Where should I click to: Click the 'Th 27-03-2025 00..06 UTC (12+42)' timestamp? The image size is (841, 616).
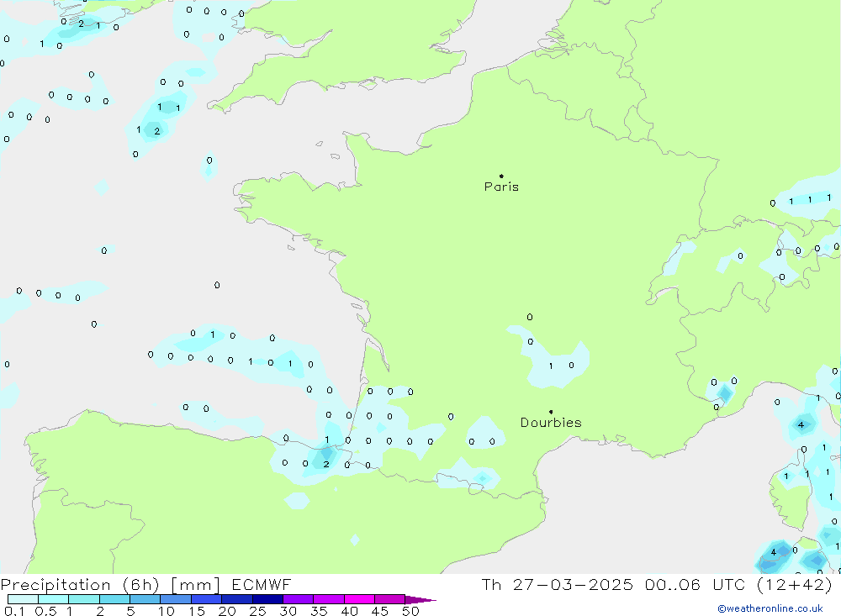(657, 585)
